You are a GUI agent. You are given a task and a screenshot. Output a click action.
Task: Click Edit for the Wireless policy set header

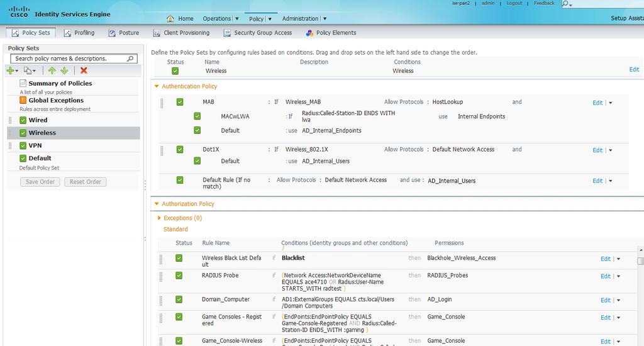click(x=634, y=69)
